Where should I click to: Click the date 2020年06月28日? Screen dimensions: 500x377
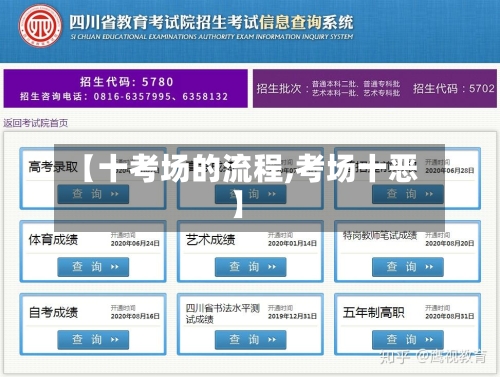(x=450, y=170)
